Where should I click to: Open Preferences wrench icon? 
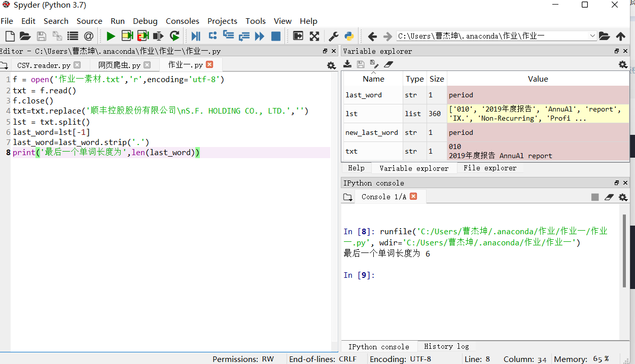[333, 36]
